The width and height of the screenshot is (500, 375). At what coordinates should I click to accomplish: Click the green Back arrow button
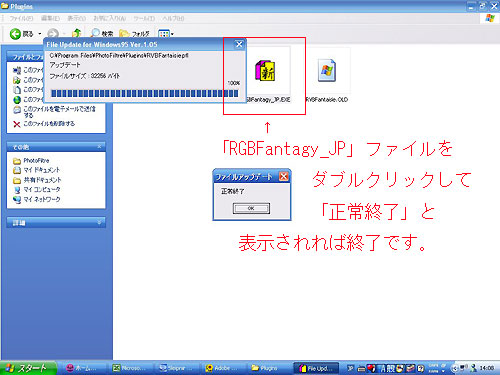(x=15, y=34)
